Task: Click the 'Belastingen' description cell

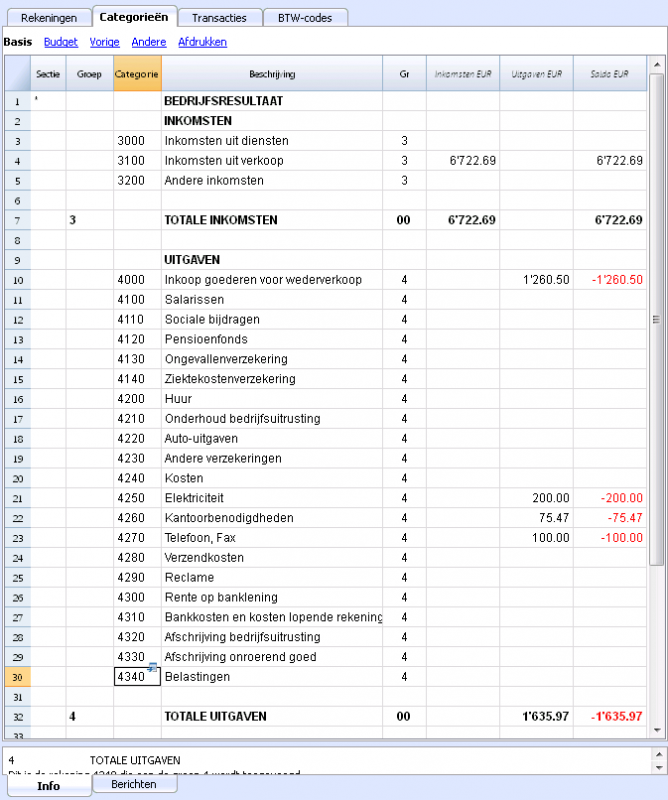Action: point(272,677)
